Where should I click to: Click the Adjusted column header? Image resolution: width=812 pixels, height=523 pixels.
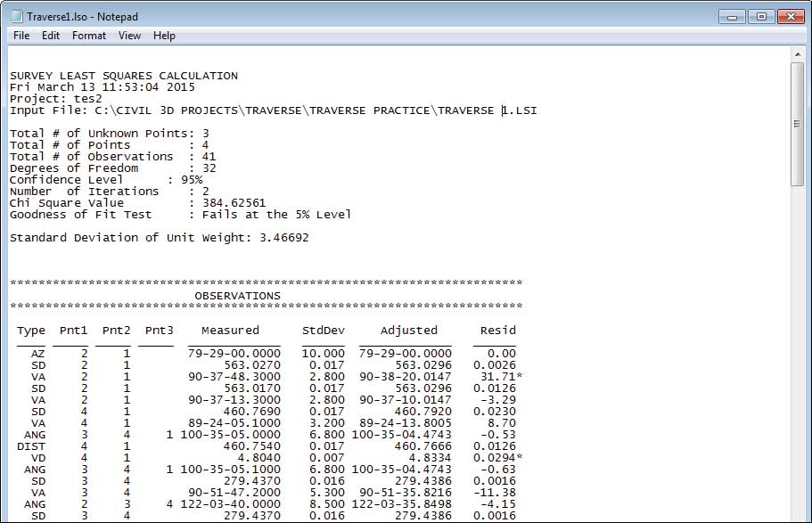409,331
